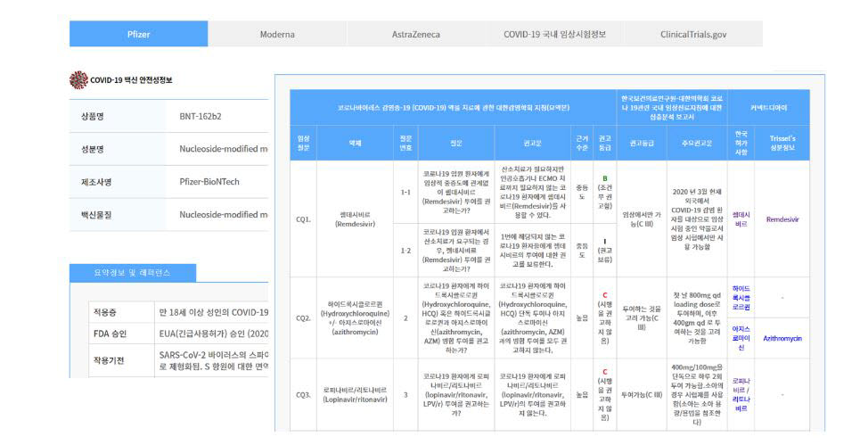Click the Trissel's 성분정보 column header

tap(782, 143)
